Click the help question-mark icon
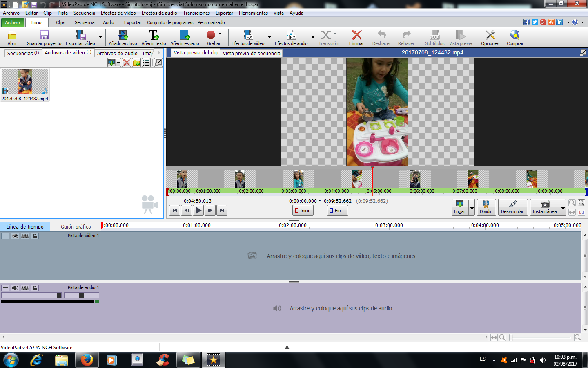588x368 pixels. [x=575, y=22]
